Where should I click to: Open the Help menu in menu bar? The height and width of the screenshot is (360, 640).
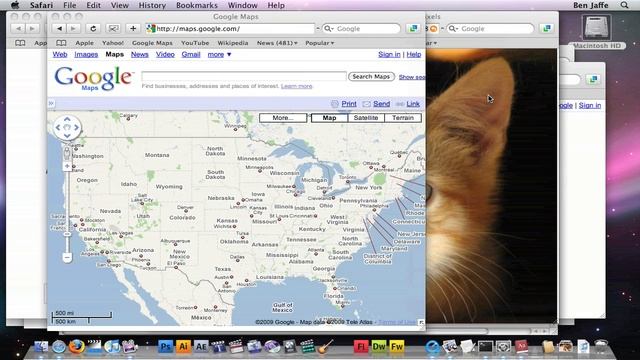[276, 5]
